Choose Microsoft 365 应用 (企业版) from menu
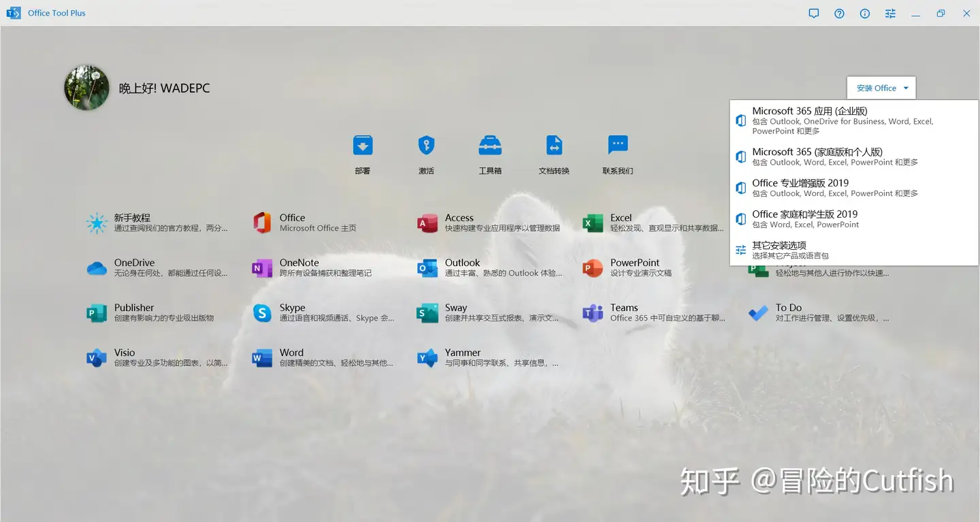 [854, 120]
